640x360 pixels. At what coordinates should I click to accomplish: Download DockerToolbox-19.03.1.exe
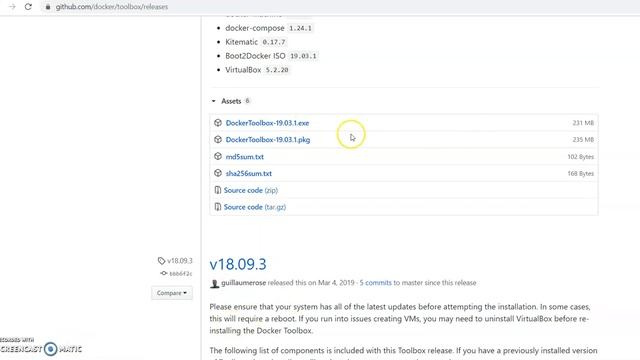[x=267, y=123]
